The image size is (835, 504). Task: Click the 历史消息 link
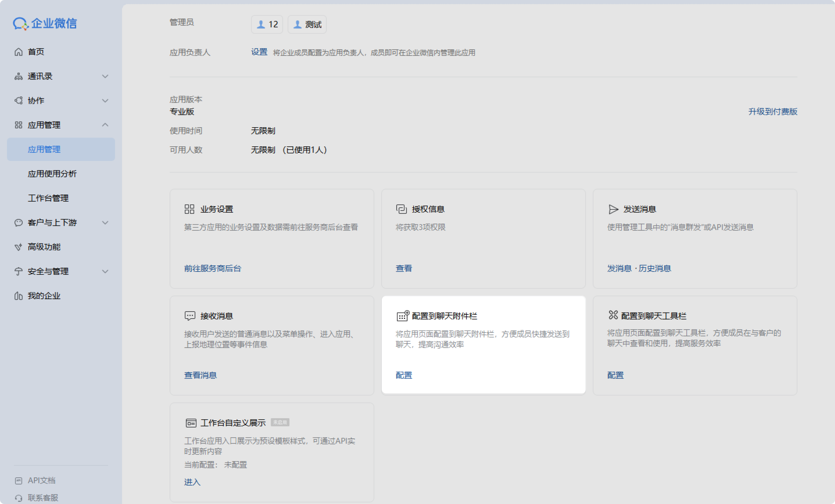point(655,268)
